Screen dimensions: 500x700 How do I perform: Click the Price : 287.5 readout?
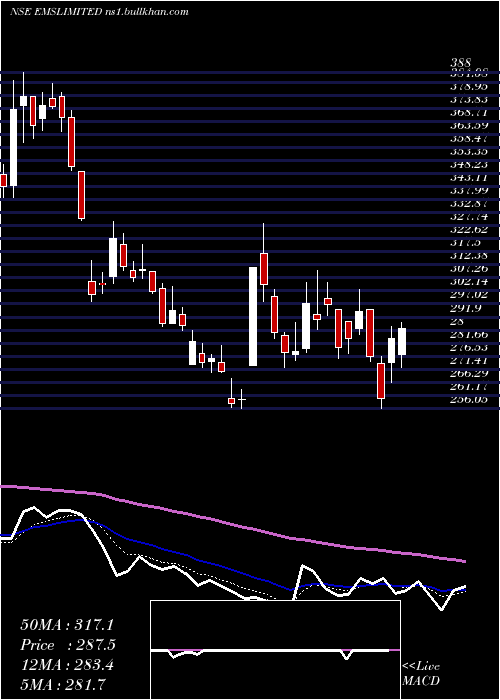point(68,645)
